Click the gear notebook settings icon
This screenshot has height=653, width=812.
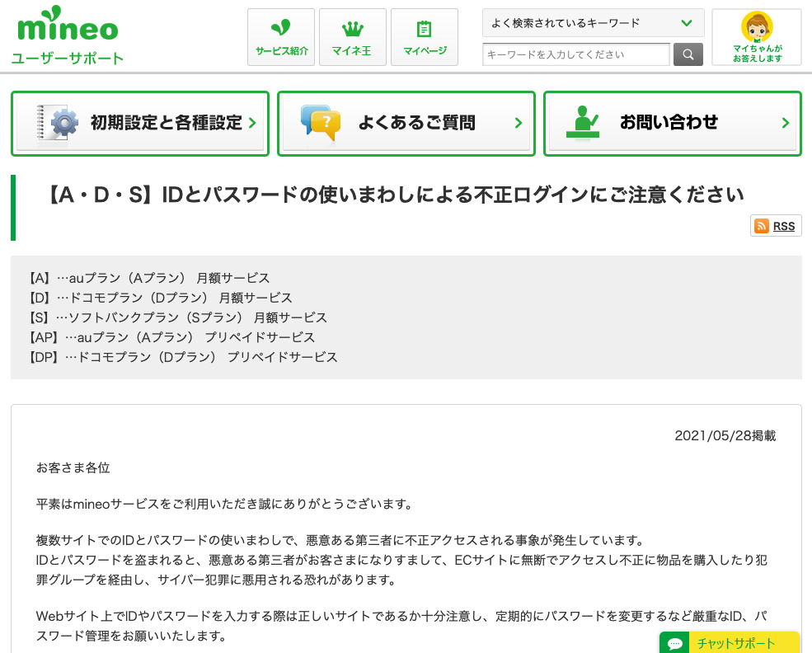tap(57, 123)
